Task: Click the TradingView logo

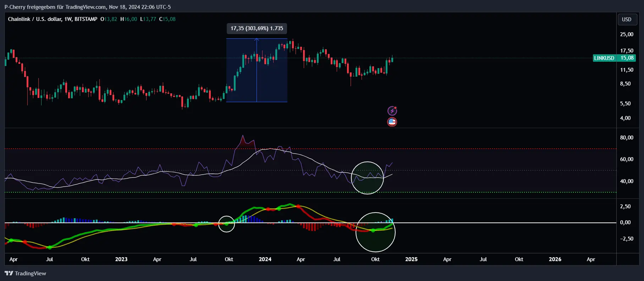Action: pos(25,273)
